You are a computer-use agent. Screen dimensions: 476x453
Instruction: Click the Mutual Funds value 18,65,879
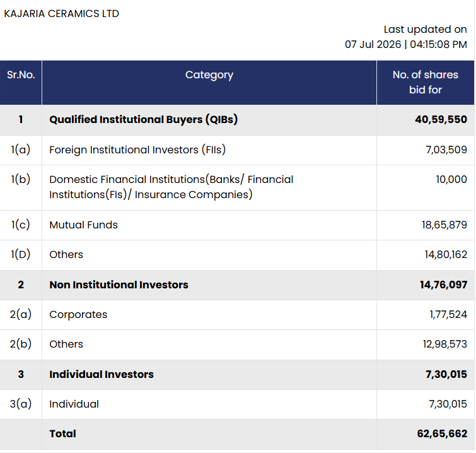[x=444, y=225]
